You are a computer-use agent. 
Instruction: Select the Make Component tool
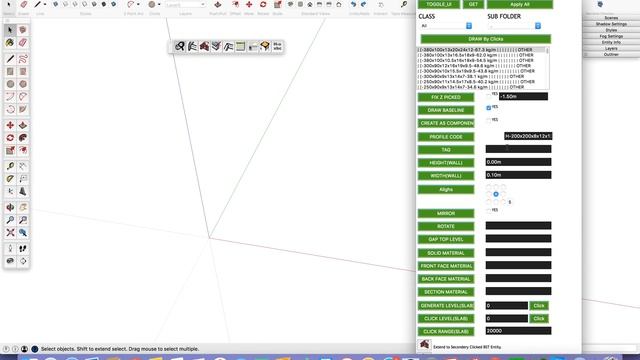click(x=22, y=30)
